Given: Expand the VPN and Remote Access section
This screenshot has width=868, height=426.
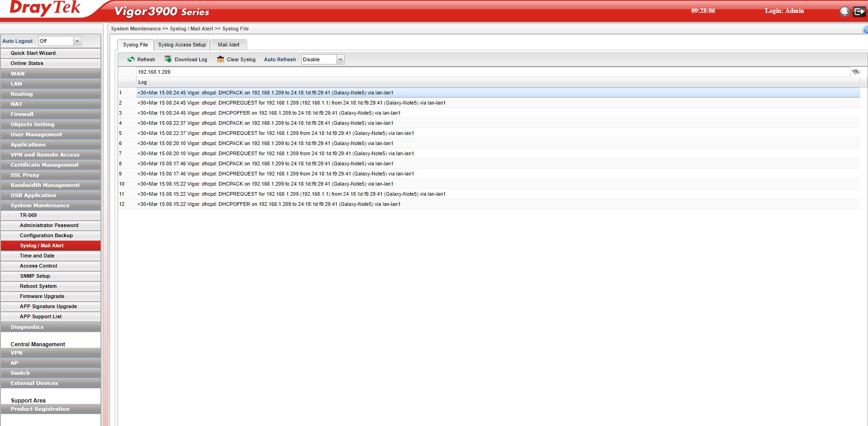Looking at the screenshot, I should pyautogui.click(x=45, y=155).
